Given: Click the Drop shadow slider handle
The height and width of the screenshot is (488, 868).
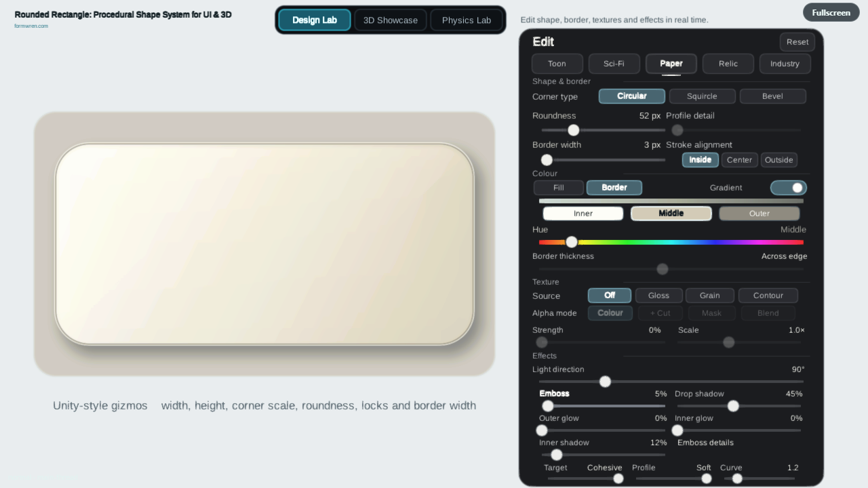Looking at the screenshot, I should (x=733, y=406).
